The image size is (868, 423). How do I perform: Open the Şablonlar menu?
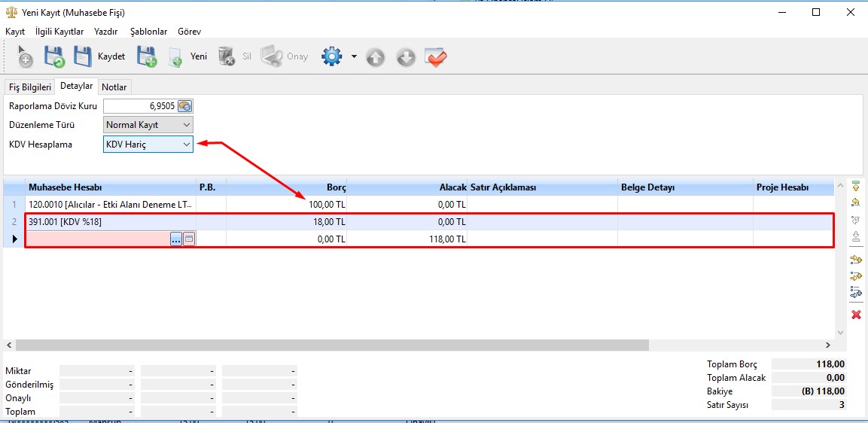[x=148, y=32]
